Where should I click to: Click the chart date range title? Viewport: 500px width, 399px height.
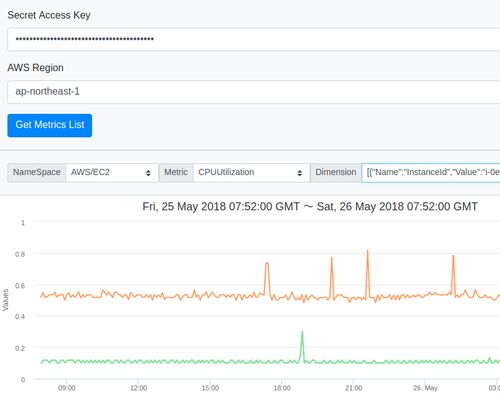pyautogui.click(x=310, y=207)
